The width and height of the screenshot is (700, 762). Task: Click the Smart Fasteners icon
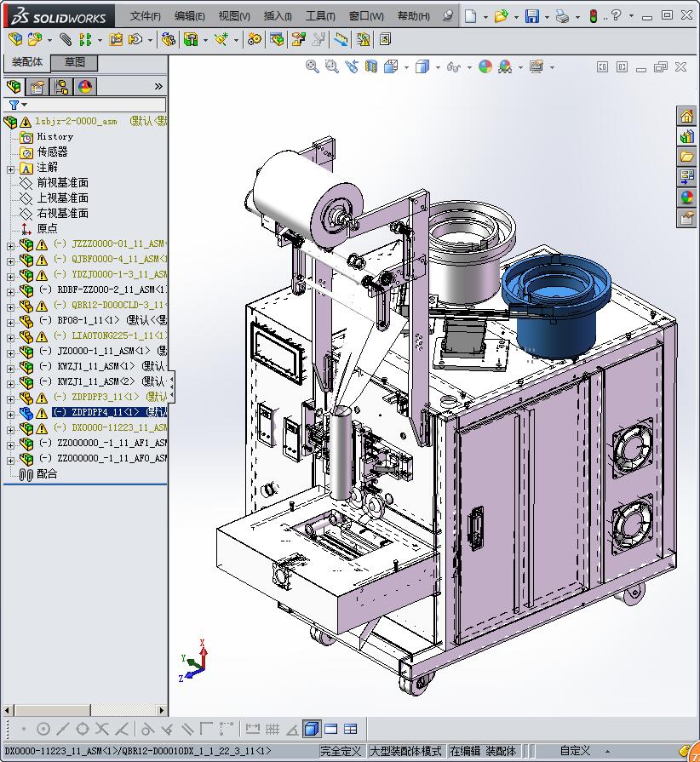click(116, 39)
